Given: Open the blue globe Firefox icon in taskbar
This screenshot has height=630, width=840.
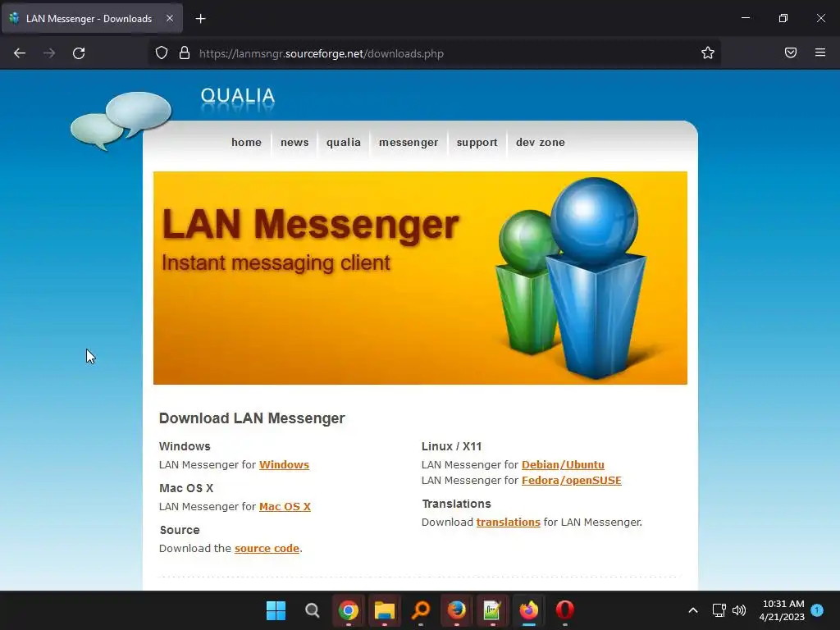Looking at the screenshot, I should click(x=457, y=610).
